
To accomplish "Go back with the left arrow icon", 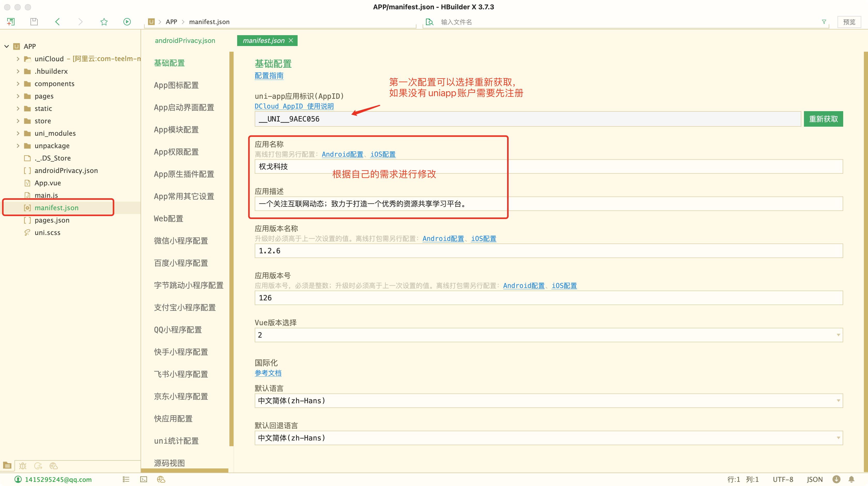I will coord(57,22).
